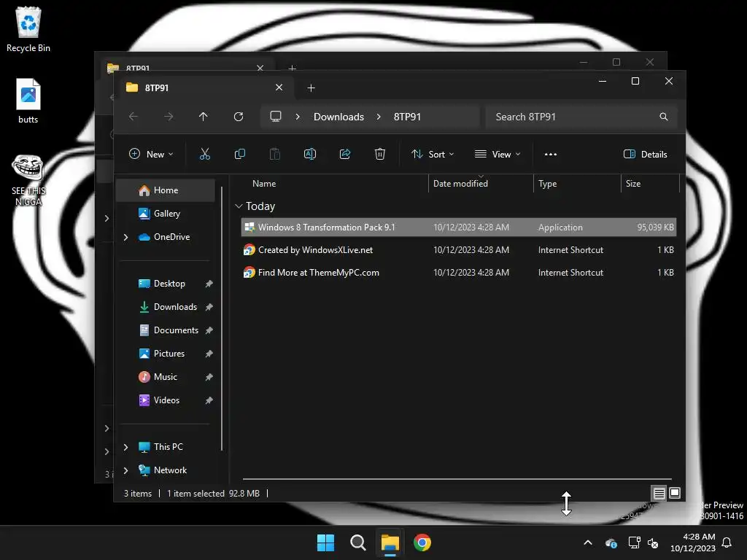747x560 pixels.
Task: Open the Sort dropdown
Action: 433,155
